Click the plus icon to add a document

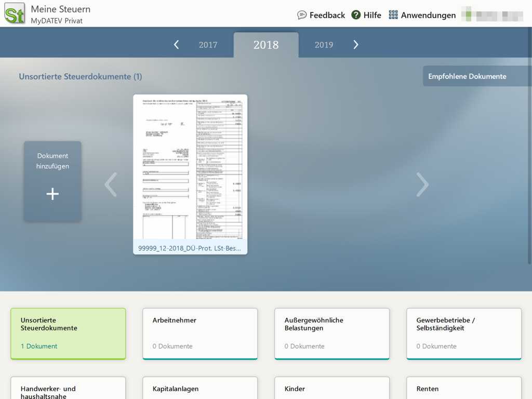click(x=52, y=194)
